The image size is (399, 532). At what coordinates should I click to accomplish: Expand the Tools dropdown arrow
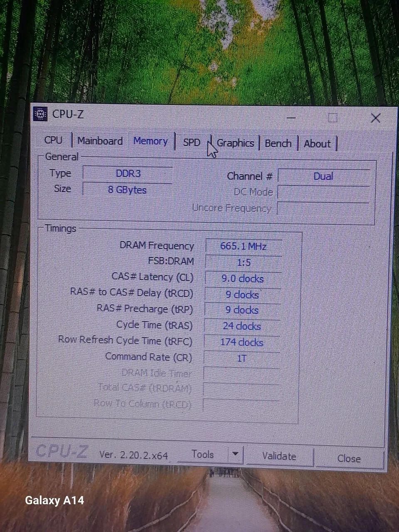pos(235,455)
